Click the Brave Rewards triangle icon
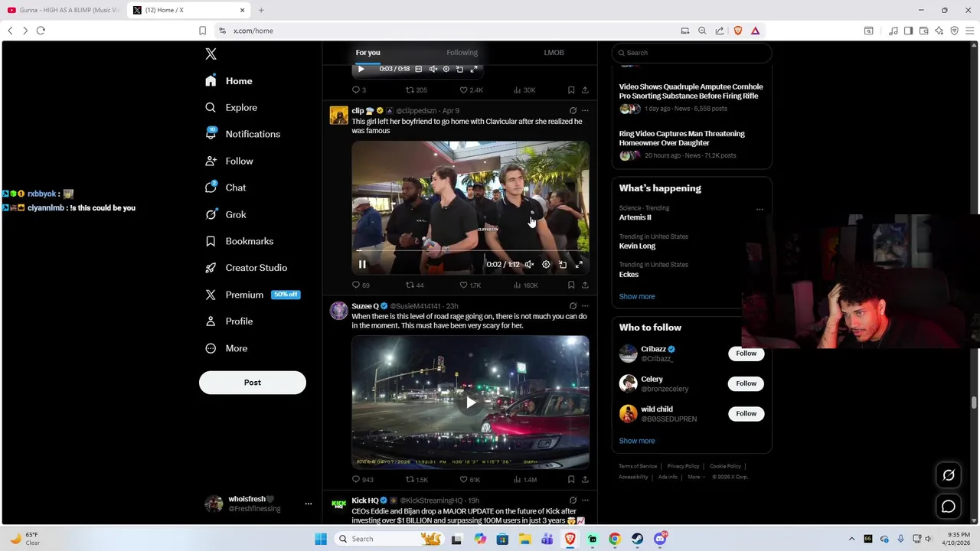The width and height of the screenshot is (980, 551). coord(755,31)
